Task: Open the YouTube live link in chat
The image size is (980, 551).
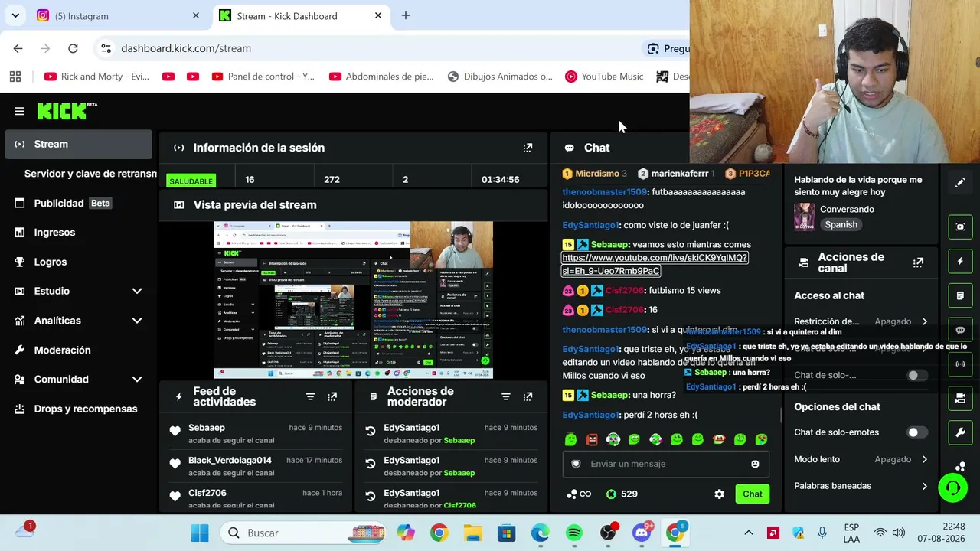Action: coord(655,264)
